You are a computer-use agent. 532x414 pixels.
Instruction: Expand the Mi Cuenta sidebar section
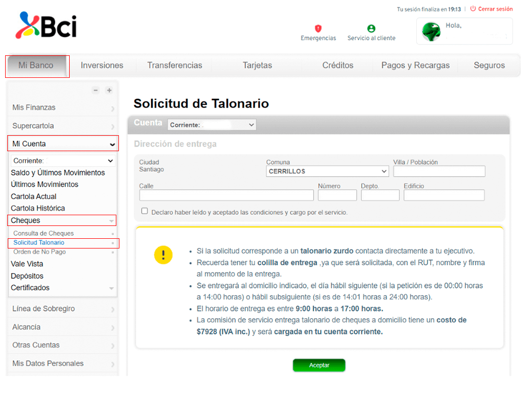63,144
